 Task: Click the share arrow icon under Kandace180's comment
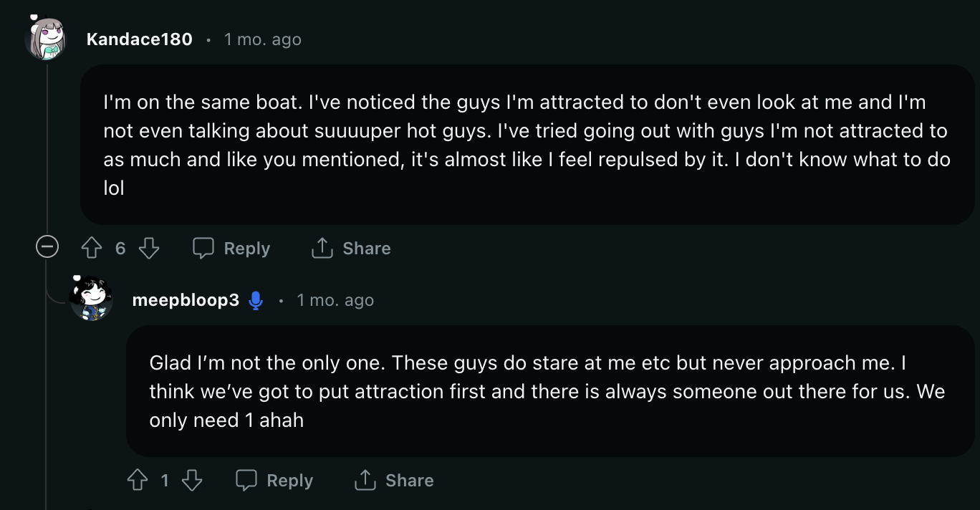[322, 248]
